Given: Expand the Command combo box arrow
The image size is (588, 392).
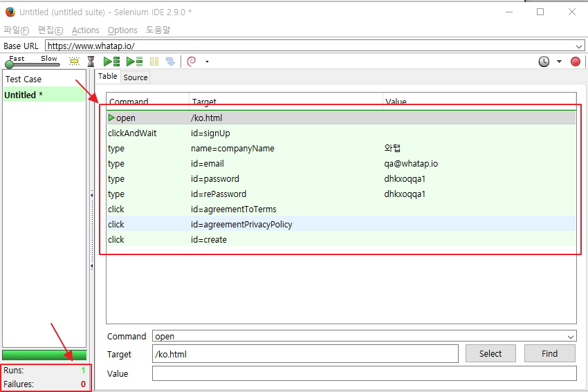Looking at the screenshot, I should click(571, 337).
